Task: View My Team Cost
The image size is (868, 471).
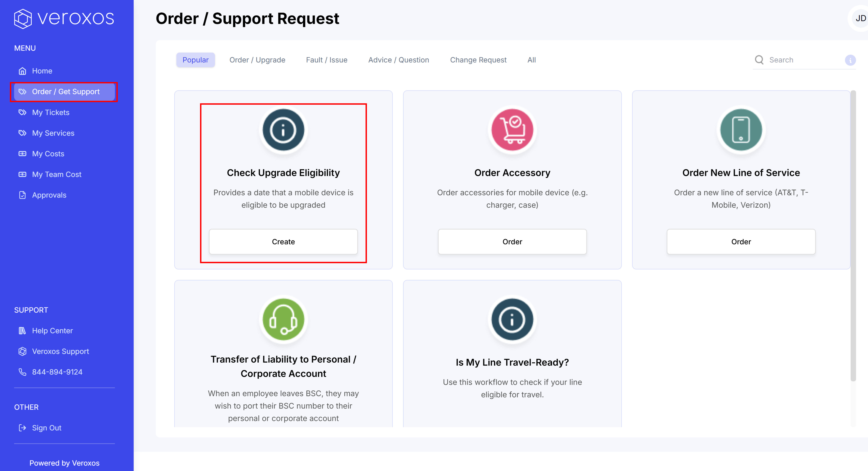Action: point(64,174)
